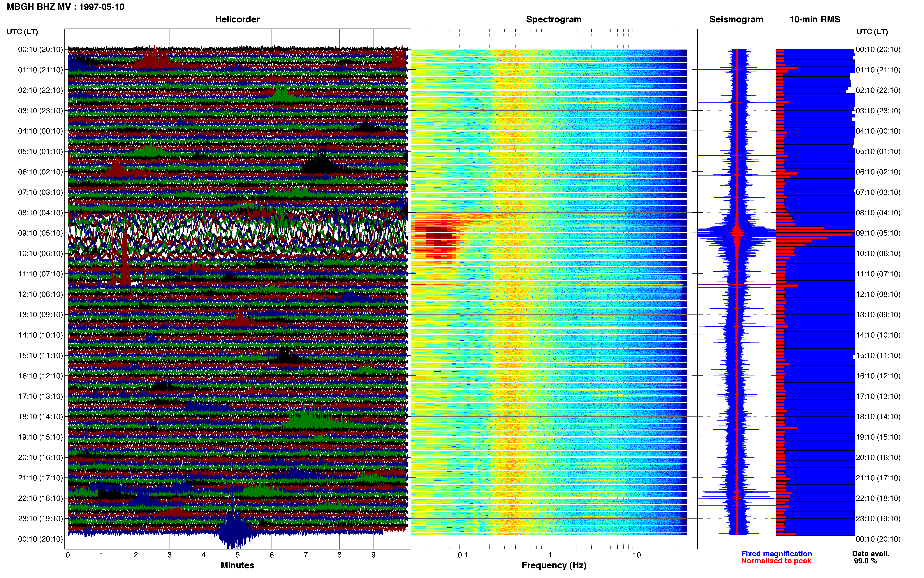Click right-side time label '18:10 (14:10)'
Image resolution: width=924 pixels, height=578 pixels.
click(878, 417)
